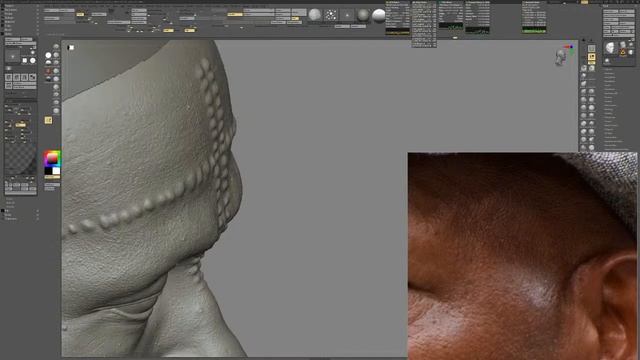This screenshot has width=640, height=360.
Task: Toggle the right yellow button in toolbar's lower row
Action: click(x=189, y=30)
